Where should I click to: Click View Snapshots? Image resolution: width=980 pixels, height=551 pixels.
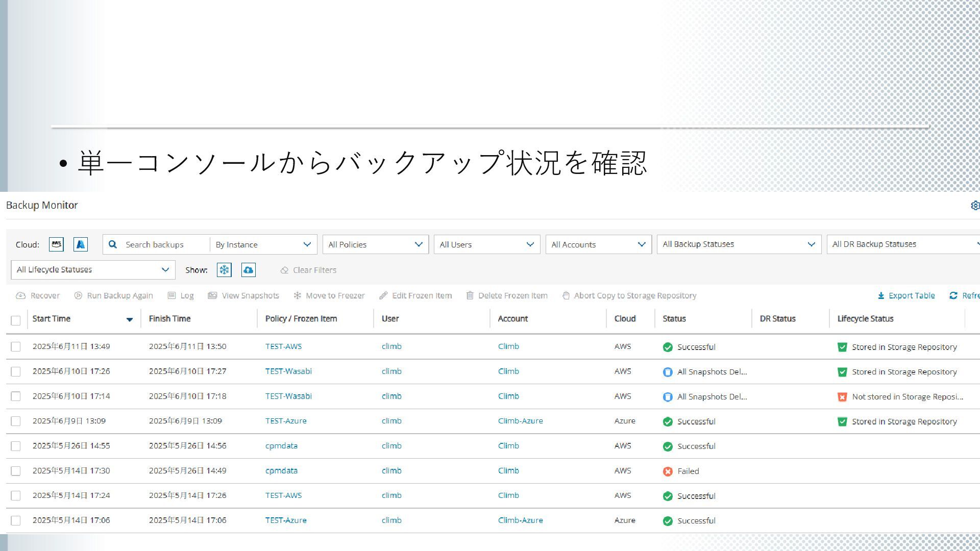pos(243,295)
